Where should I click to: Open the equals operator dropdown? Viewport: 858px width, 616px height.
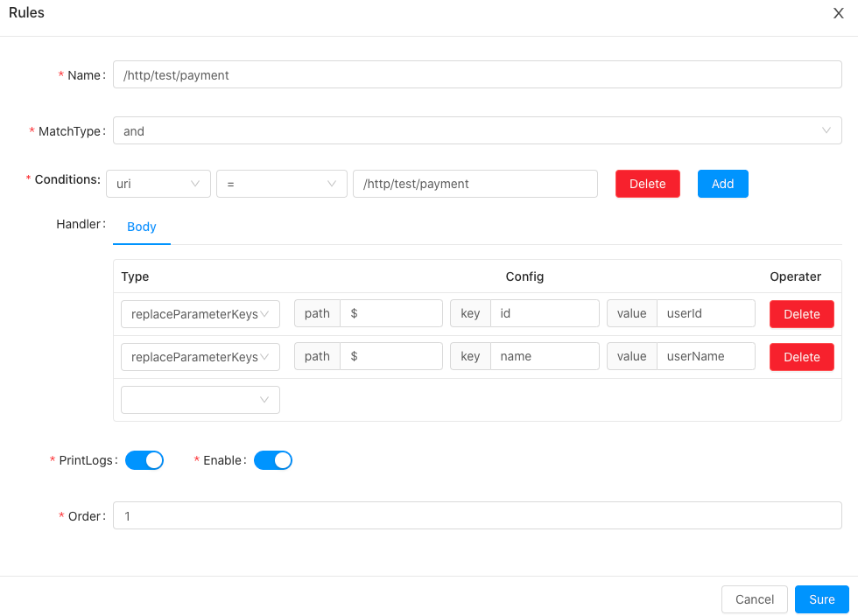coord(281,184)
